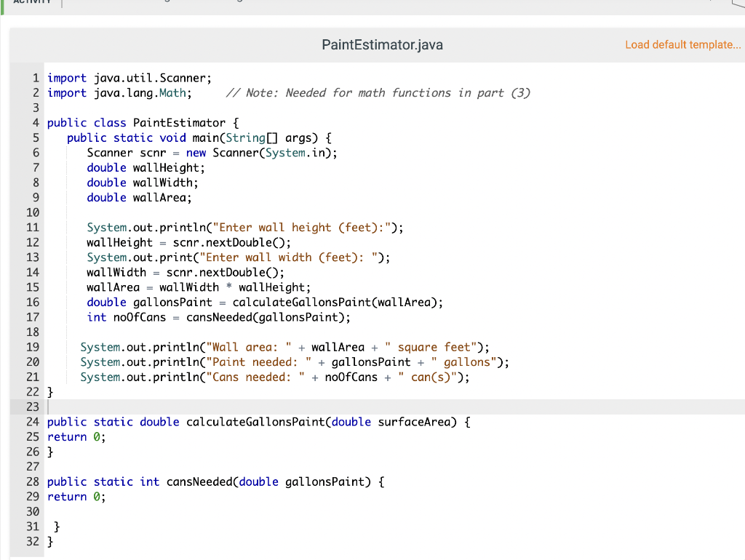
Task: Click the calculateGallonsPaint method signature
Action: (x=255, y=422)
